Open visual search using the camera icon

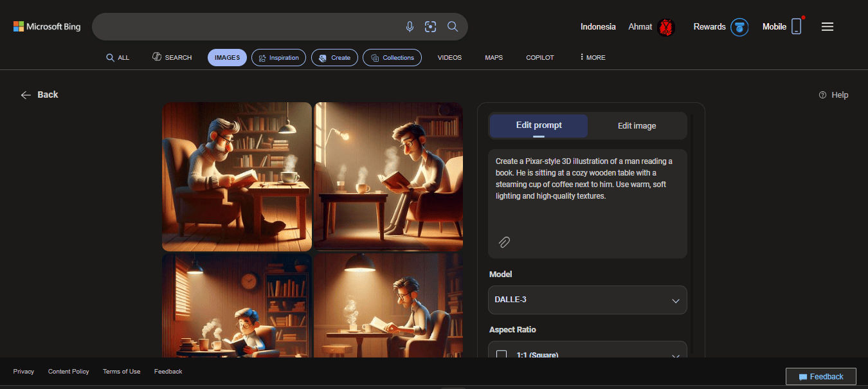point(430,26)
